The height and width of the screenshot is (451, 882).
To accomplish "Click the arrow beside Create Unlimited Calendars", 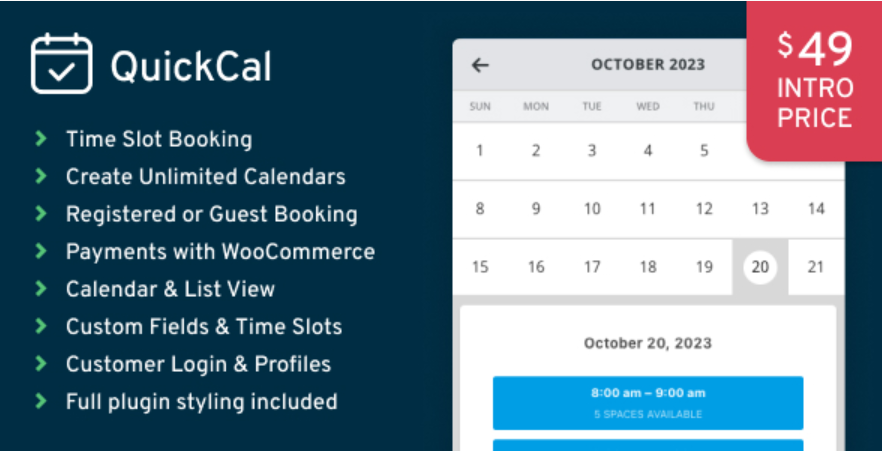I will click(x=41, y=177).
